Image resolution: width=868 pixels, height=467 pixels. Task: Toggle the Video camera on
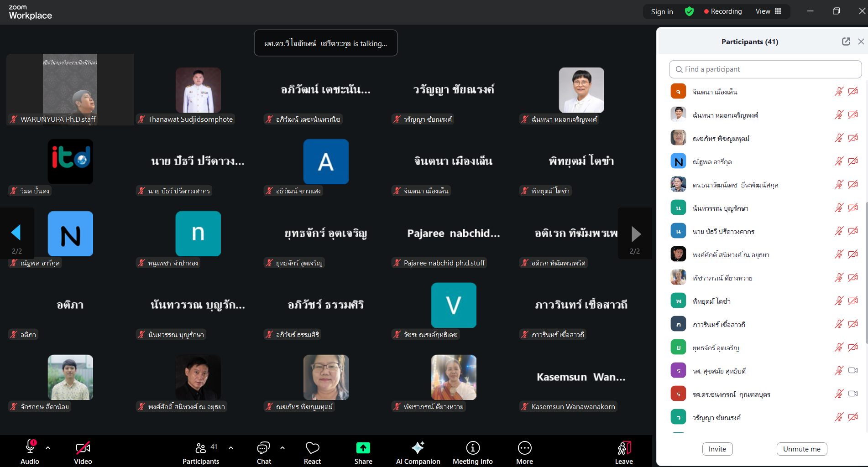(83, 448)
